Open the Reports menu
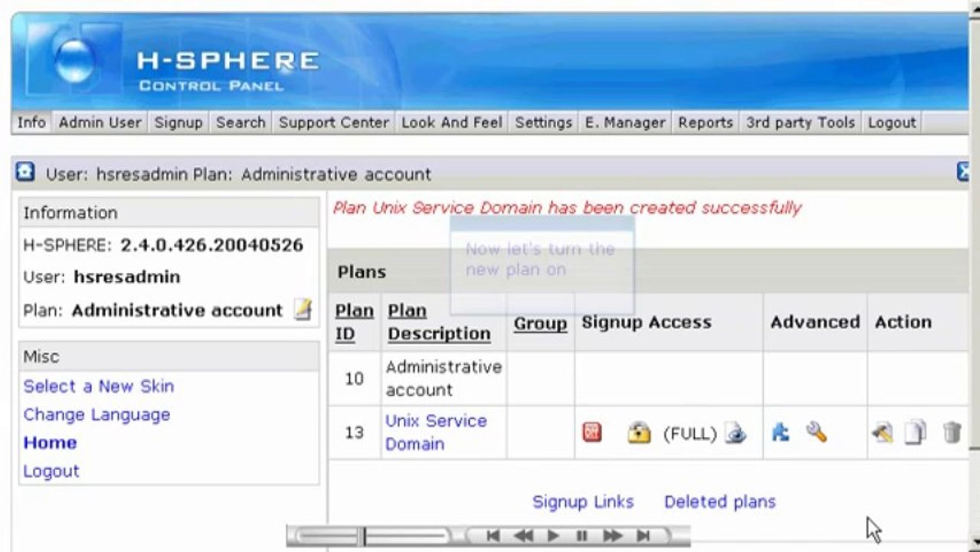The image size is (980, 552). coord(706,123)
